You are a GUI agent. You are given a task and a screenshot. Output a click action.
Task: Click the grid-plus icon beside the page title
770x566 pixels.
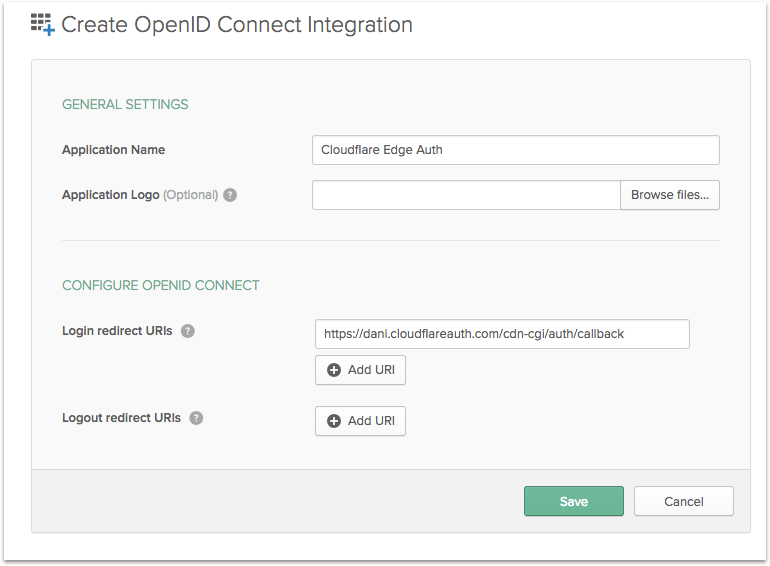coord(42,25)
